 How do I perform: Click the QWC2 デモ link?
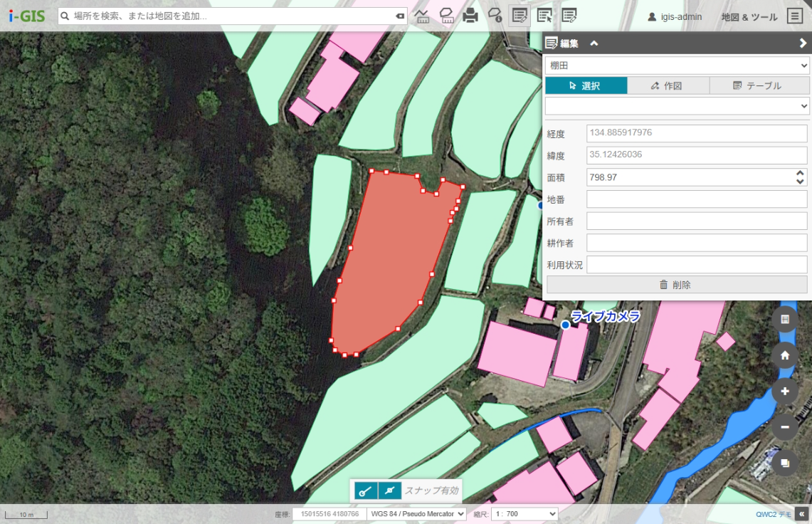pyautogui.click(x=774, y=515)
